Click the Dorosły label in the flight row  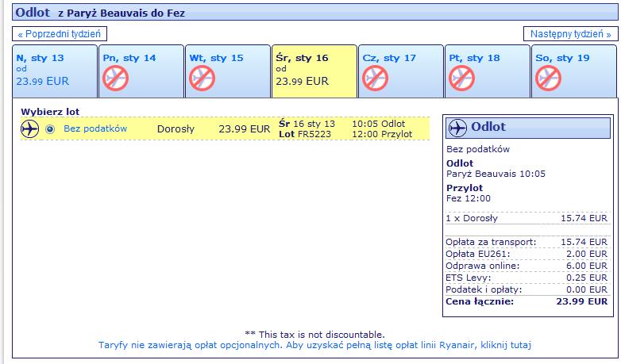tap(175, 129)
